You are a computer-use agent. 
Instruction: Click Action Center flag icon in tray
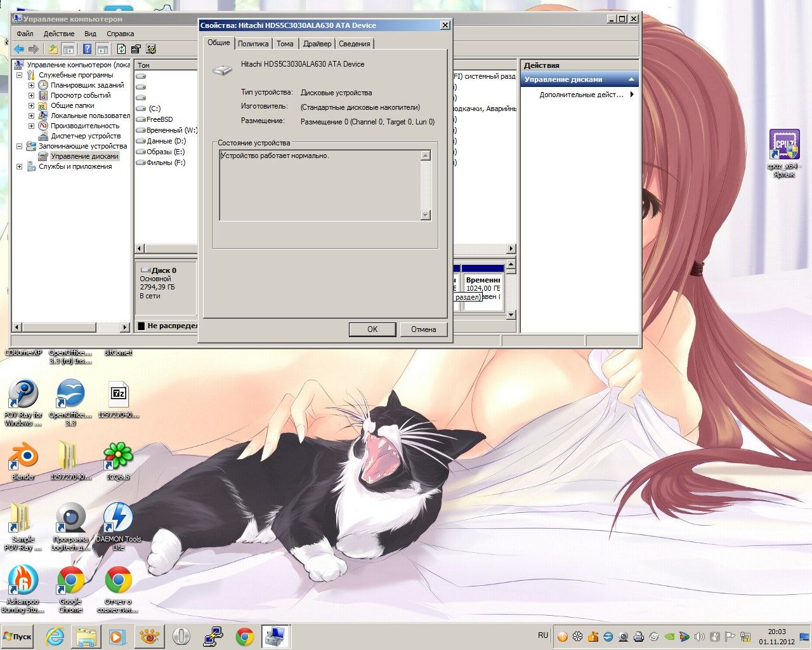pos(730,637)
